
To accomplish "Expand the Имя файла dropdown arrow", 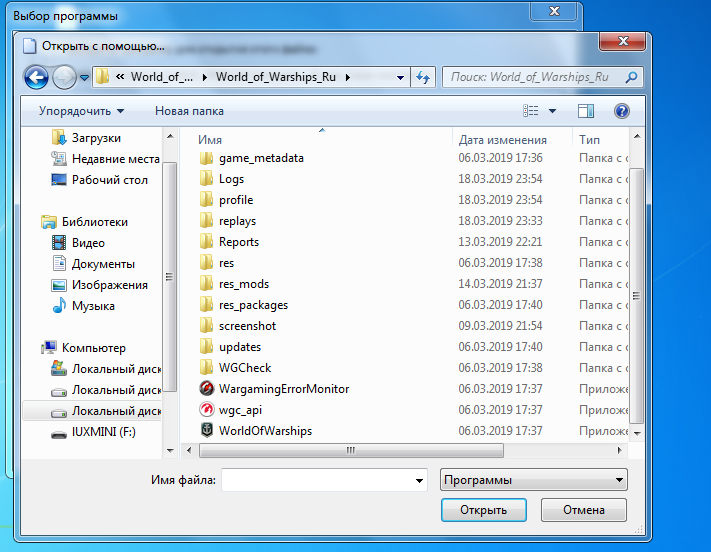I will tap(419, 480).
